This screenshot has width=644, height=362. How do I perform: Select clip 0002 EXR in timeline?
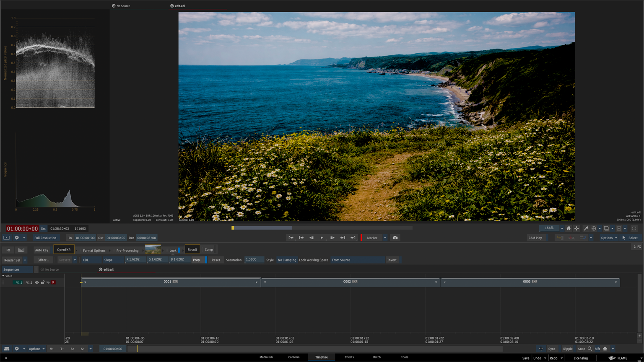350,282
